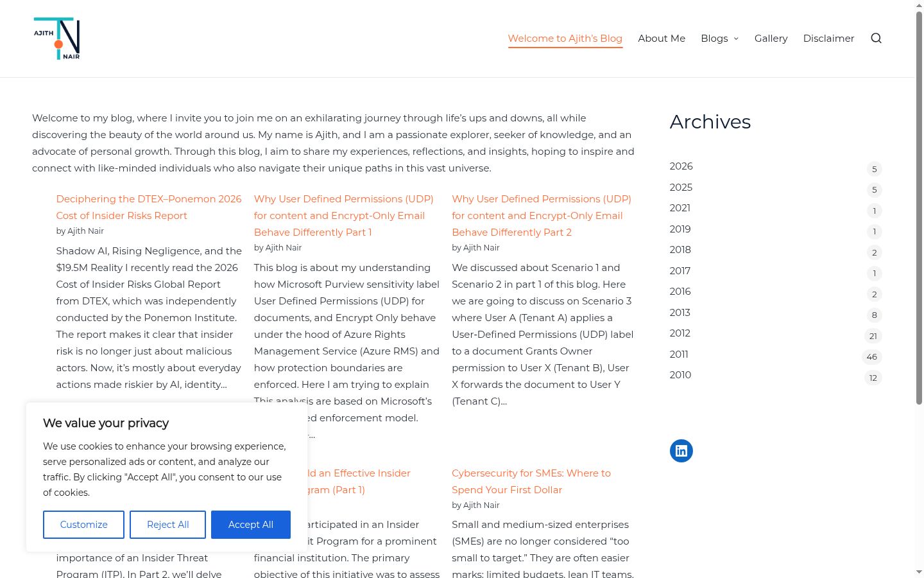Viewport: 924px width, 578px height.
Task: Open the 2013 archive
Action: (680, 313)
